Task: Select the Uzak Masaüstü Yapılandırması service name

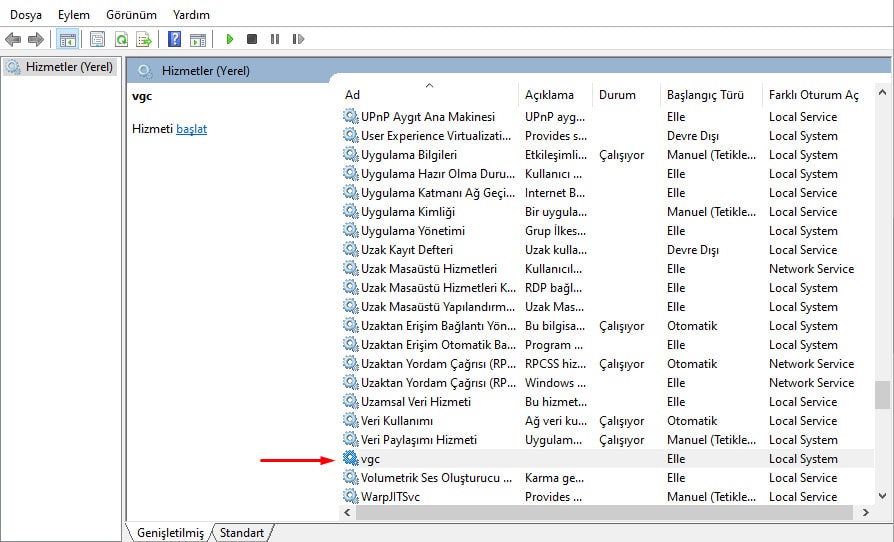Action: tap(438, 307)
